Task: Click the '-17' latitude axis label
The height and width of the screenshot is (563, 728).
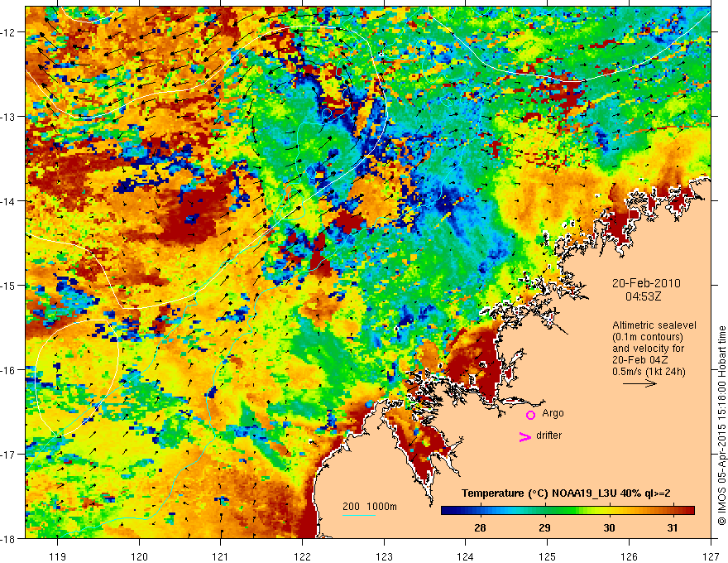Action: point(8,454)
